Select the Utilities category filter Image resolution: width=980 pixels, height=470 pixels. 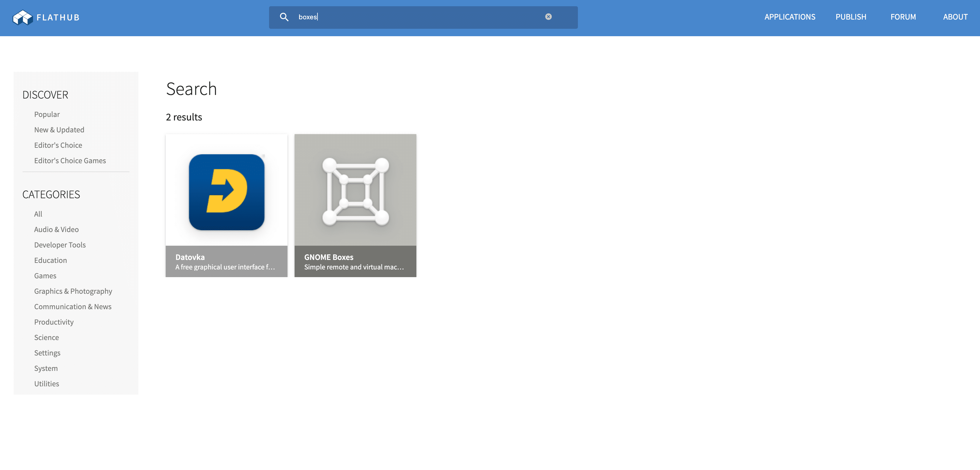tap(46, 383)
